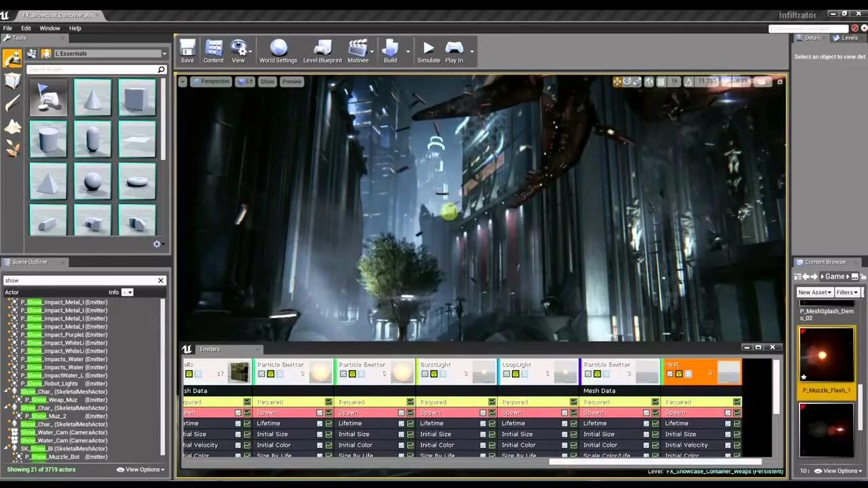Click the Matinee clapperboard icon
This screenshot has width=868, height=488.
click(x=357, y=47)
